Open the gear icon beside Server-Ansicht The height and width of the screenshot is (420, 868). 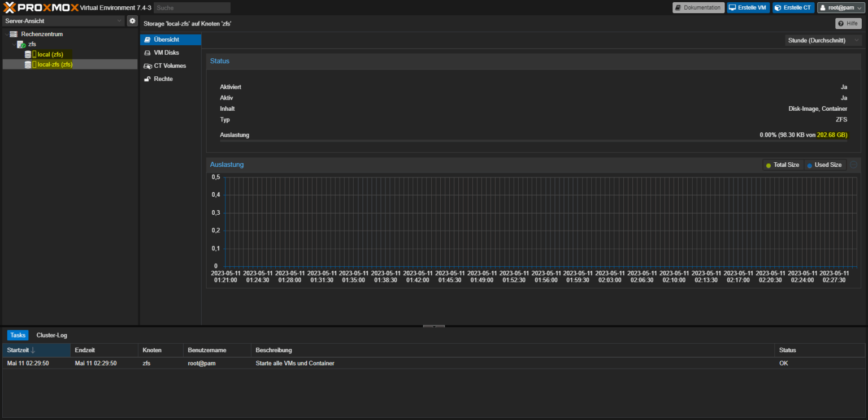(x=132, y=20)
